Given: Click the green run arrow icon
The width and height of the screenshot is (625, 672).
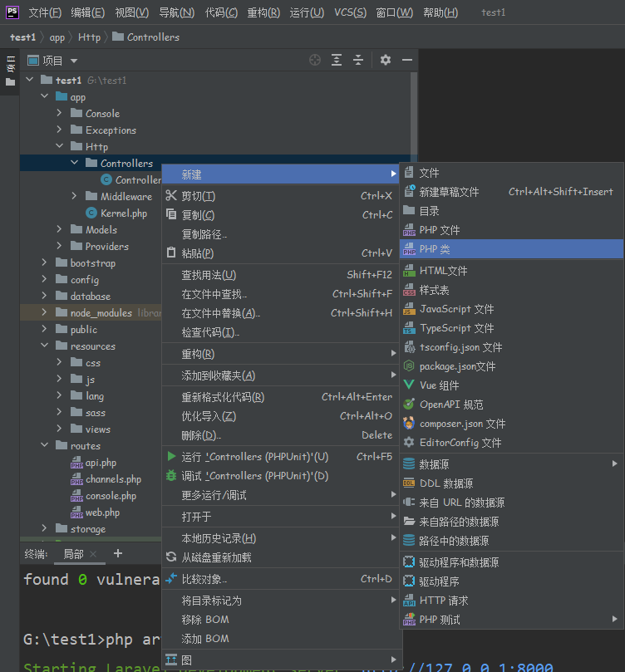Looking at the screenshot, I should point(171,456).
